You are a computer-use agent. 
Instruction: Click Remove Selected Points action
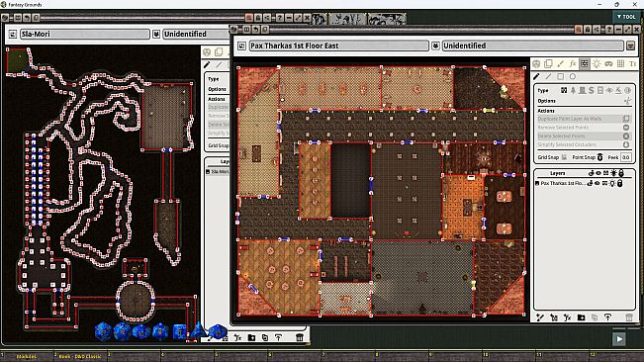point(584,128)
